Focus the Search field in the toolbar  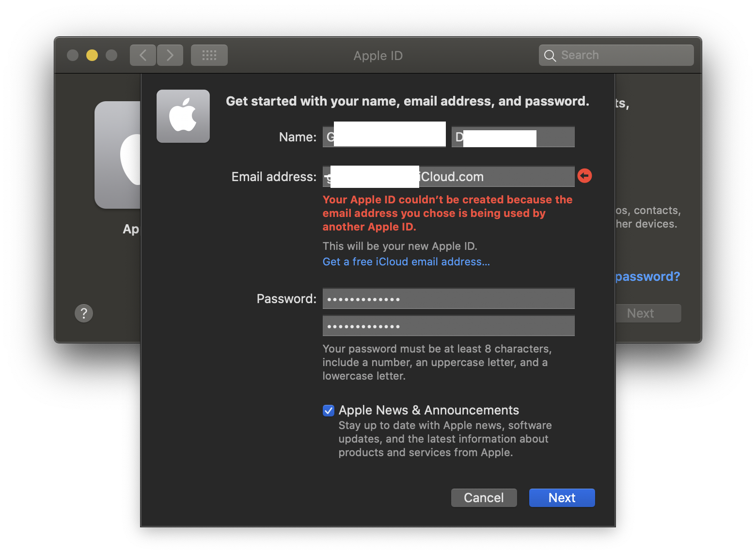(616, 55)
